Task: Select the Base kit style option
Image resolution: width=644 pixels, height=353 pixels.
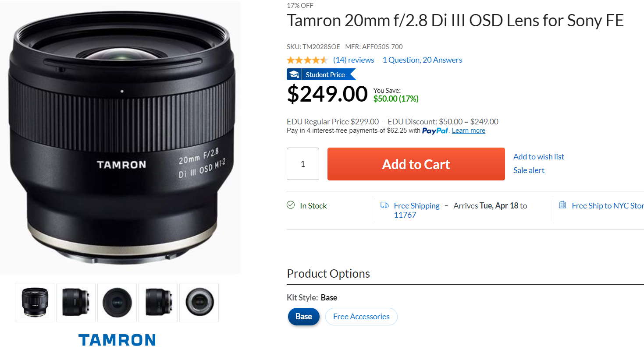Action: (304, 317)
